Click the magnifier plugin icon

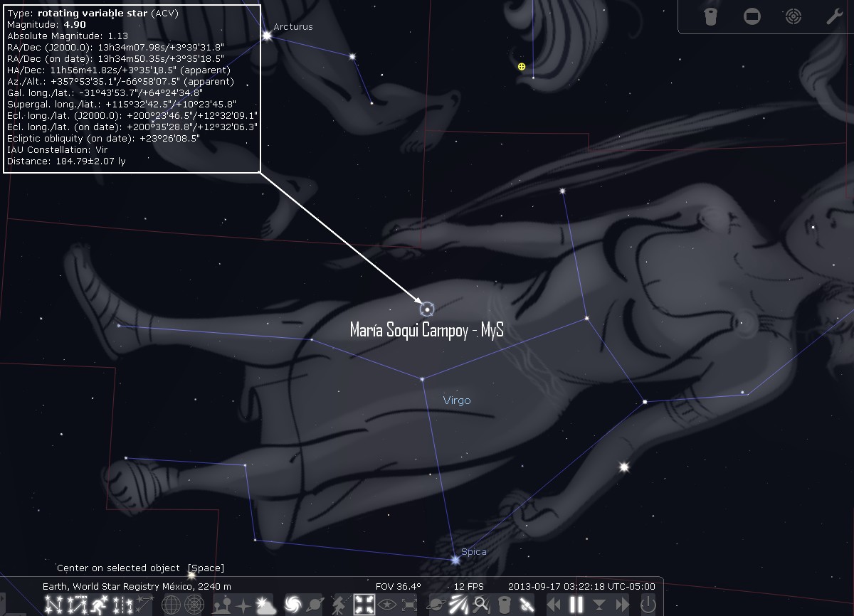(x=480, y=605)
